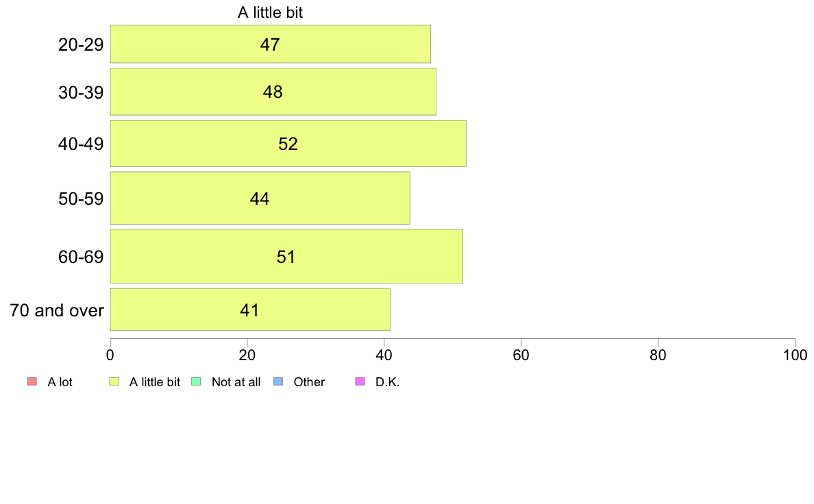
Task: Click the 60-69 bar showing 51
Action: 286,256
